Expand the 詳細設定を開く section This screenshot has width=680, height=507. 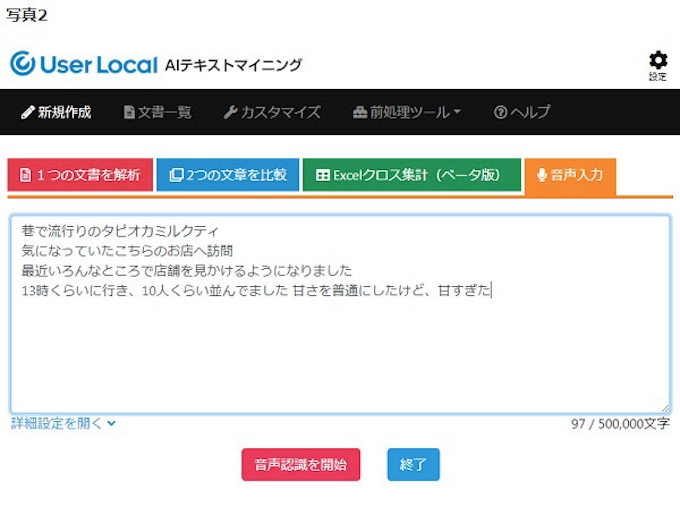coord(63,423)
